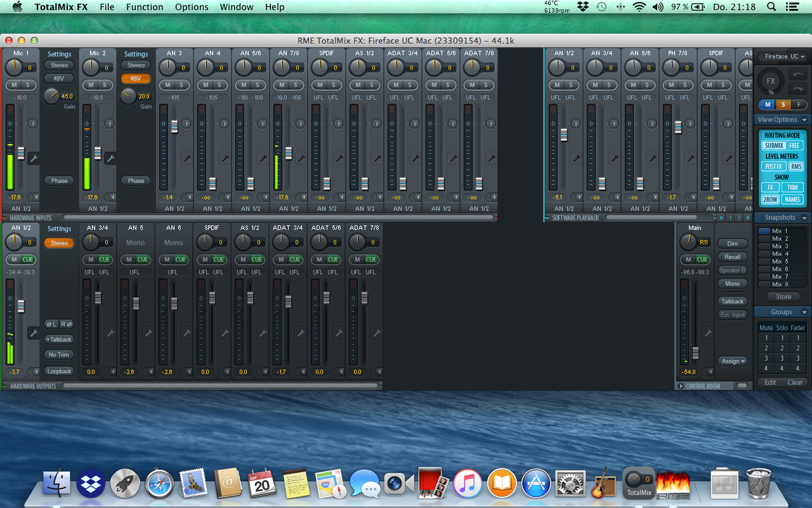The height and width of the screenshot is (508, 812).
Task: Click the Mic 1 channel fader
Action: click(21, 153)
